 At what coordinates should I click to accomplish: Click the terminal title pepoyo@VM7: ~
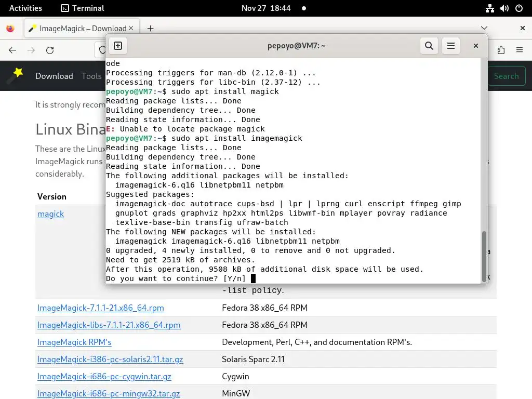(296, 46)
